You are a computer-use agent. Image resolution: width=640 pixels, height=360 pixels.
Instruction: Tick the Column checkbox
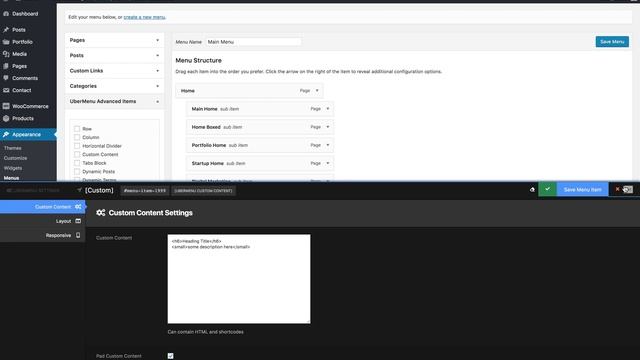click(77, 137)
